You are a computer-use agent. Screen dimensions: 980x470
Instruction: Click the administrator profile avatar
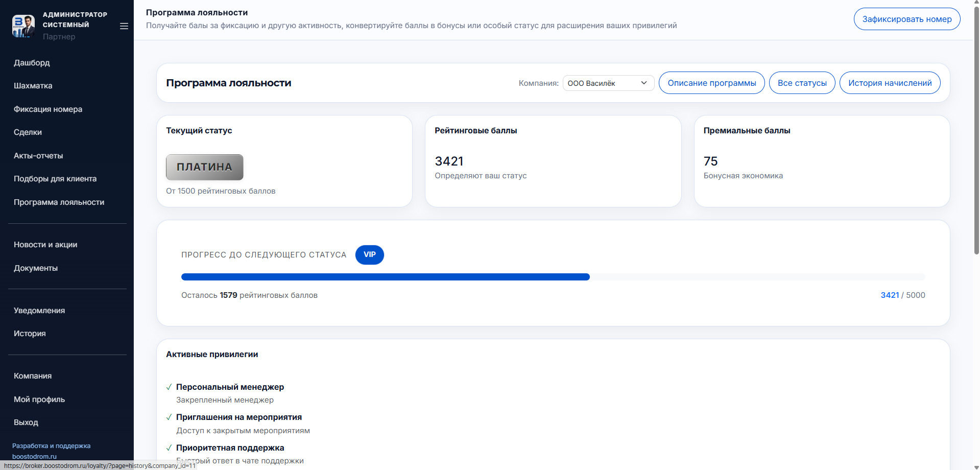23,26
